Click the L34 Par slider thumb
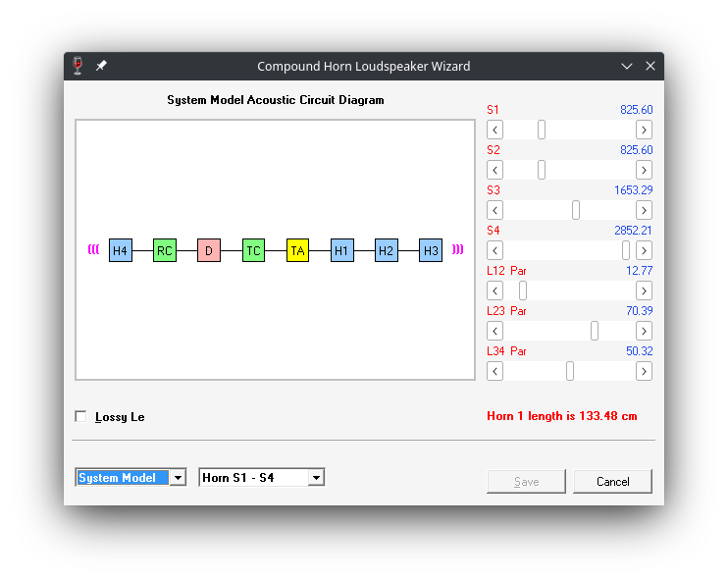This screenshot has width=728, height=581. (x=570, y=372)
